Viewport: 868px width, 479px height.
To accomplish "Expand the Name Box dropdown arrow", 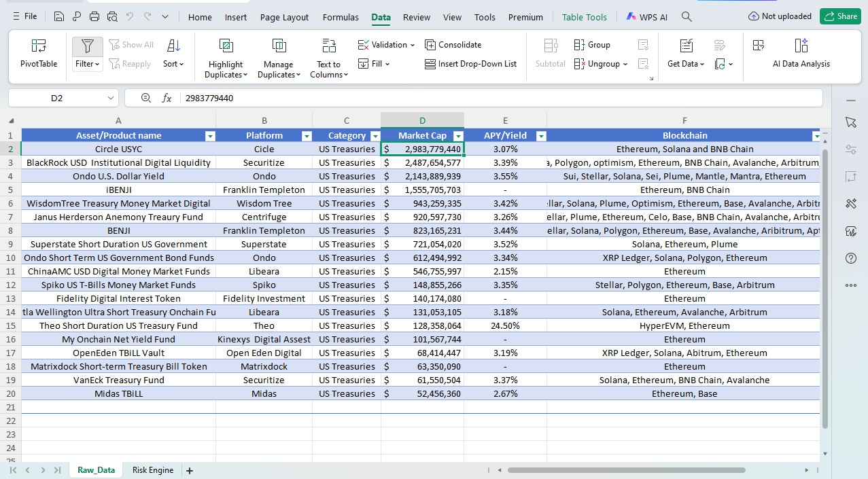I will [x=111, y=99].
